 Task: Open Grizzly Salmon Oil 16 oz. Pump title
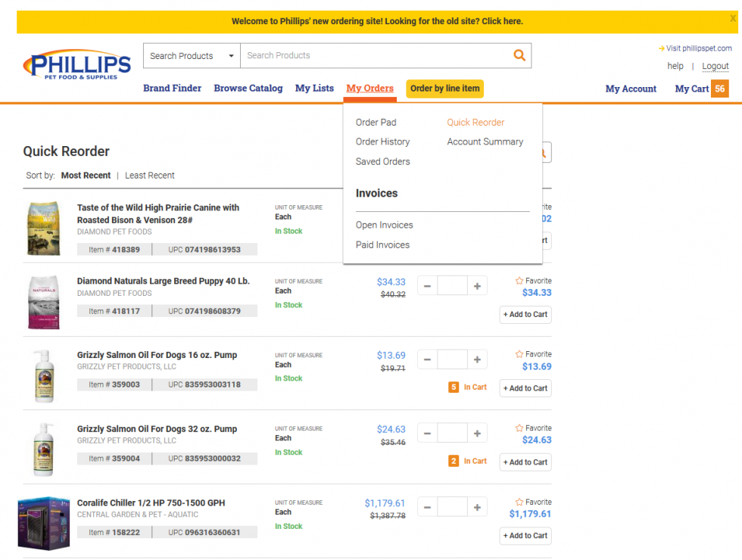[157, 355]
